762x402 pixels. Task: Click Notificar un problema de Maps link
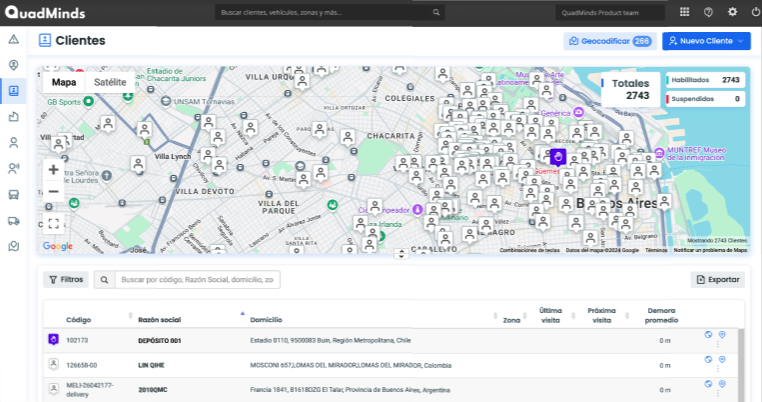(x=710, y=250)
